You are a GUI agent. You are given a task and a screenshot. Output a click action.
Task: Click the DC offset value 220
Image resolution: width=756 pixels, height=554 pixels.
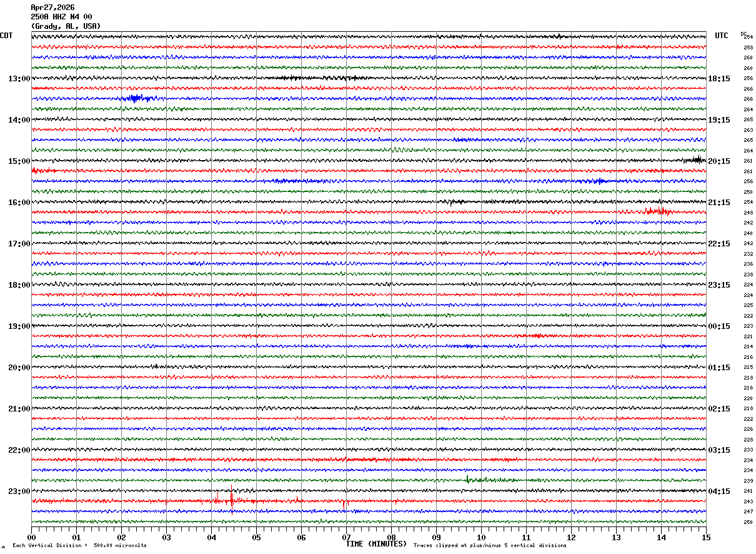tap(748, 398)
